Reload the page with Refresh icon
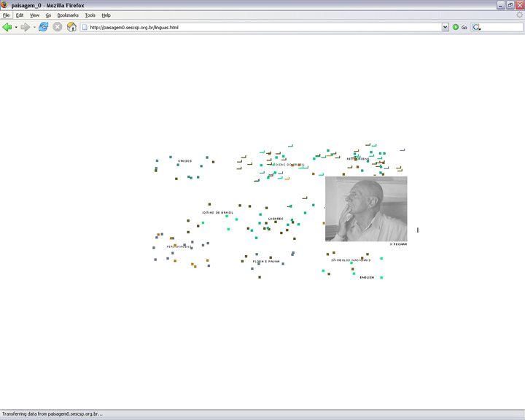The width and height of the screenshot is (525, 420). pos(44,27)
